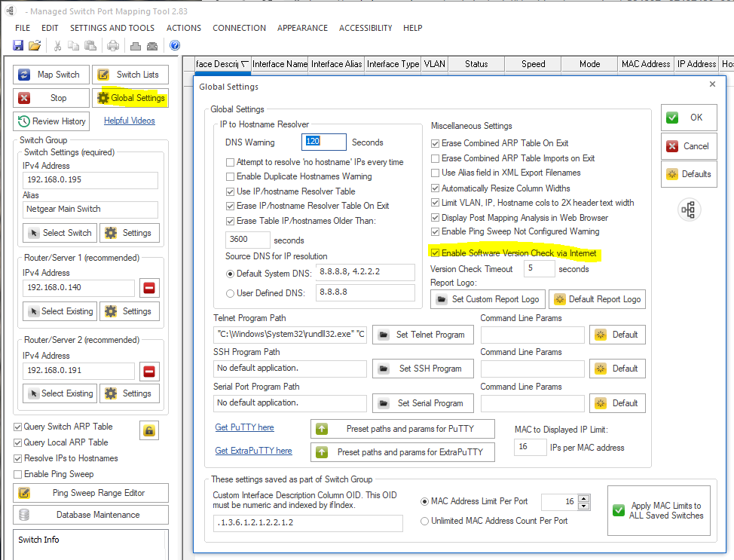The width and height of the screenshot is (734, 560).
Task: Click the blue Help question mark icon
Action: pyautogui.click(x=175, y=45)
